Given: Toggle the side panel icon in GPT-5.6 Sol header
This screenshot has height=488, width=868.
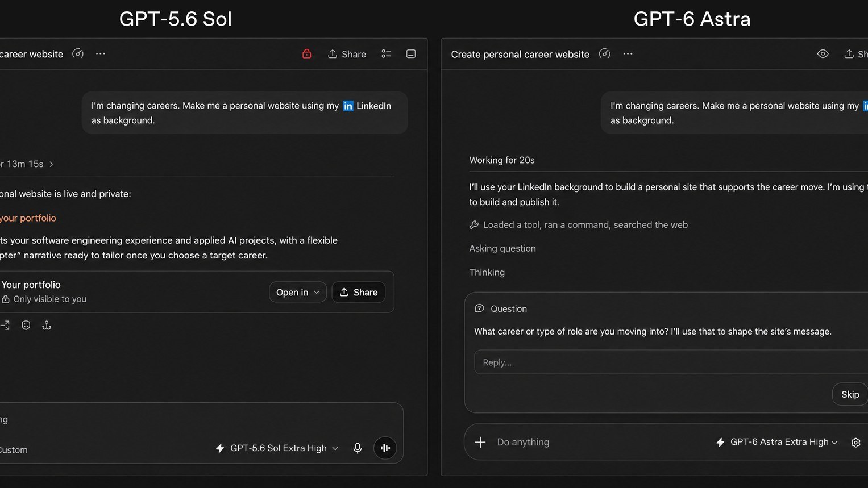Looking at the screenshot, I should click(x=411, y=54).
